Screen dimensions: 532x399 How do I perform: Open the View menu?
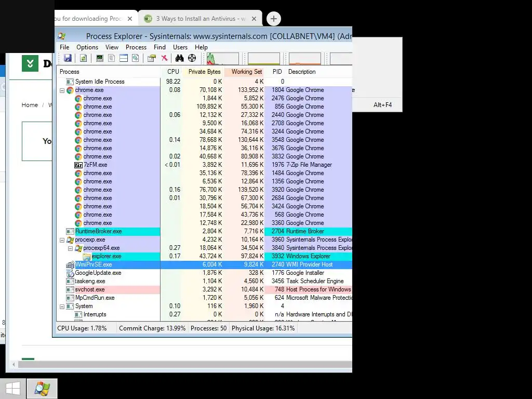(112, 47)
